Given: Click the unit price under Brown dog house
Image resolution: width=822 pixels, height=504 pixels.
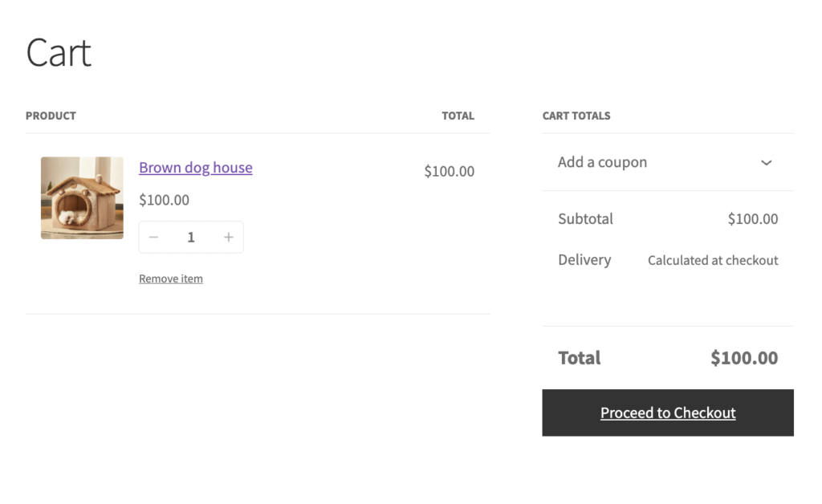Looking at the screenshot, I should click(x=164, y=200).
